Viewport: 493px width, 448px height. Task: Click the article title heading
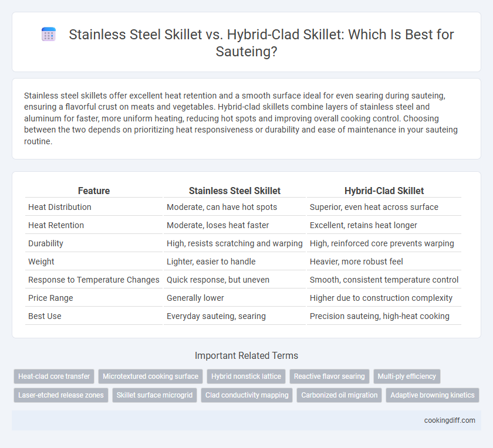click(261, 43)
